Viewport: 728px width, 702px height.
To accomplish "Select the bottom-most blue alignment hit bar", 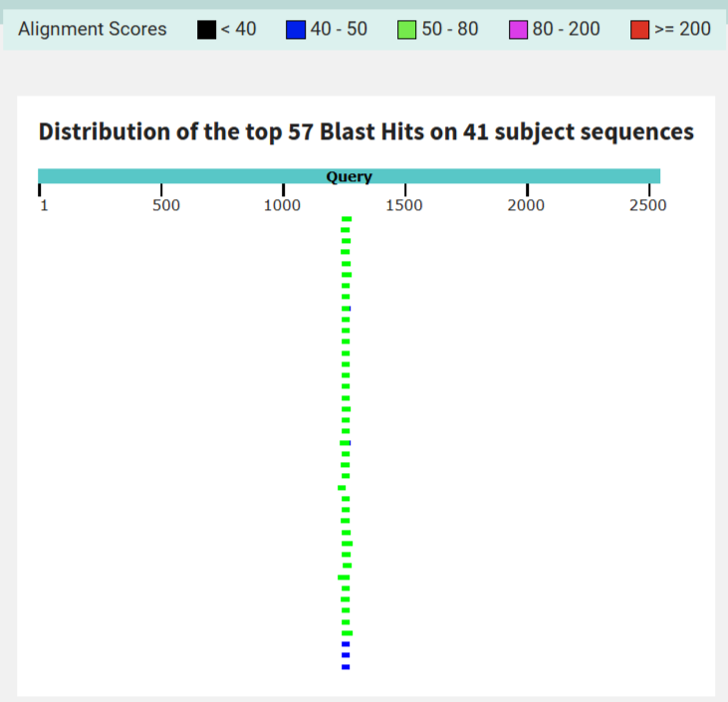I will pyautogui.click(x=346, y=667).
